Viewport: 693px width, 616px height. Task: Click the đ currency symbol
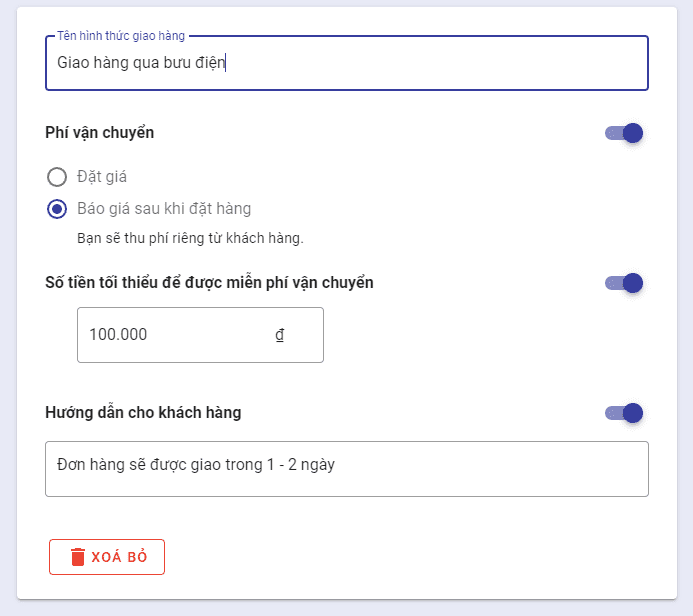(x=280, y=335)
